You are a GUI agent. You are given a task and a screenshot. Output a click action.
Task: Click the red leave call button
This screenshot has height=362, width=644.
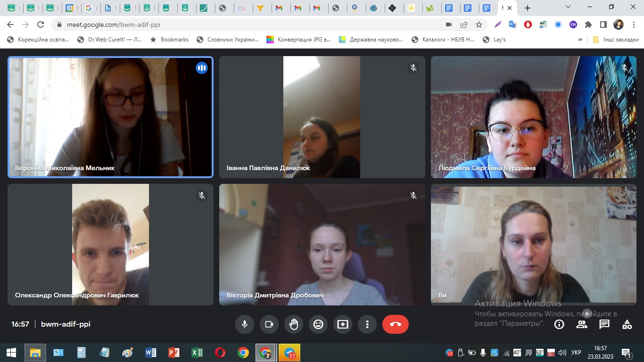point(395,324)
